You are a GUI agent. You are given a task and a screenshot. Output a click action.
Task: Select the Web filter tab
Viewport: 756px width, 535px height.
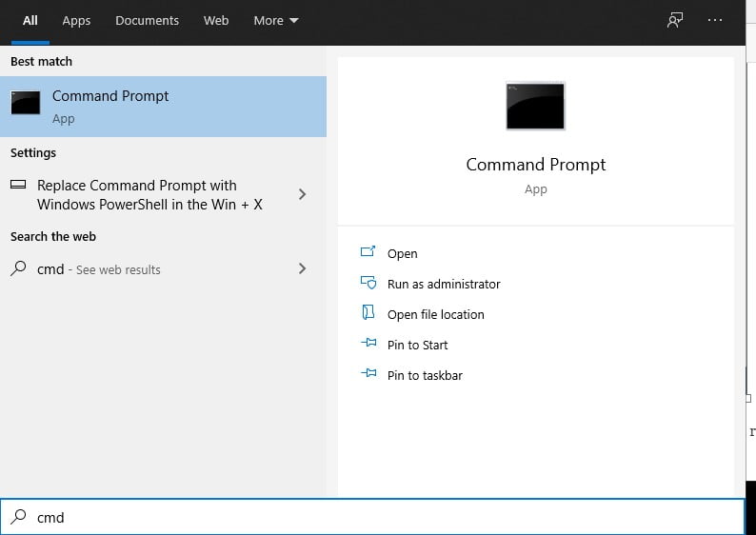(x=216, y=21)
